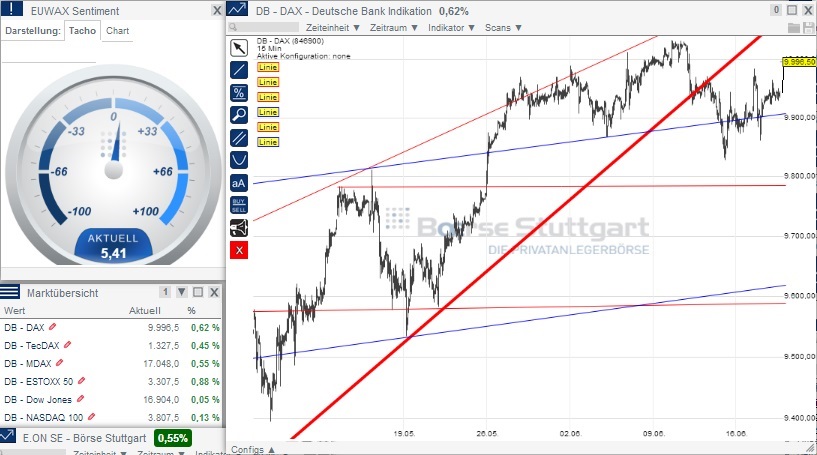The width and height of the screenshot is (817, 455).
Task: Sort by the Wert column header
Action: click(x=14, y=311)
